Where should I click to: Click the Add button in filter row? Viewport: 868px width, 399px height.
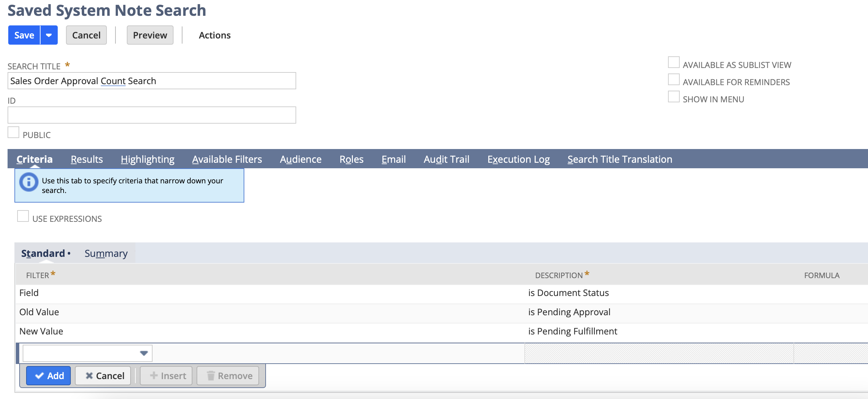[48, 376]
